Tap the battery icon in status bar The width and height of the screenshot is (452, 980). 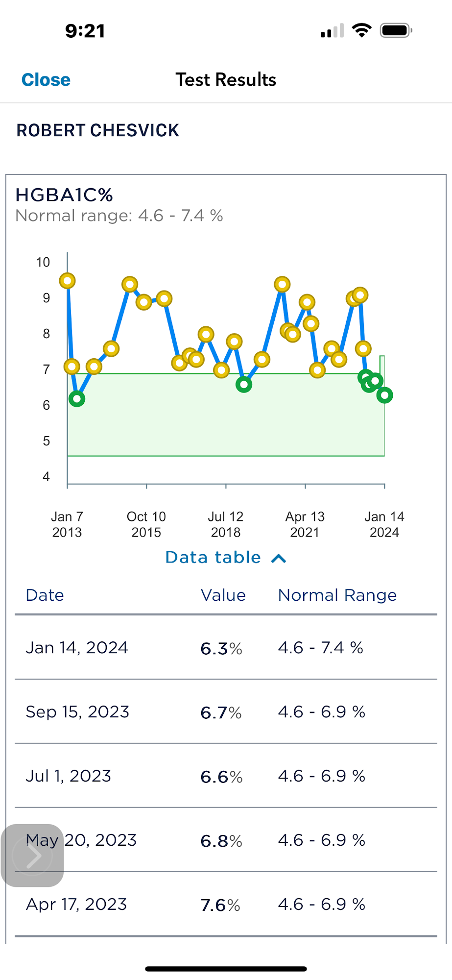tap(396, 31)
